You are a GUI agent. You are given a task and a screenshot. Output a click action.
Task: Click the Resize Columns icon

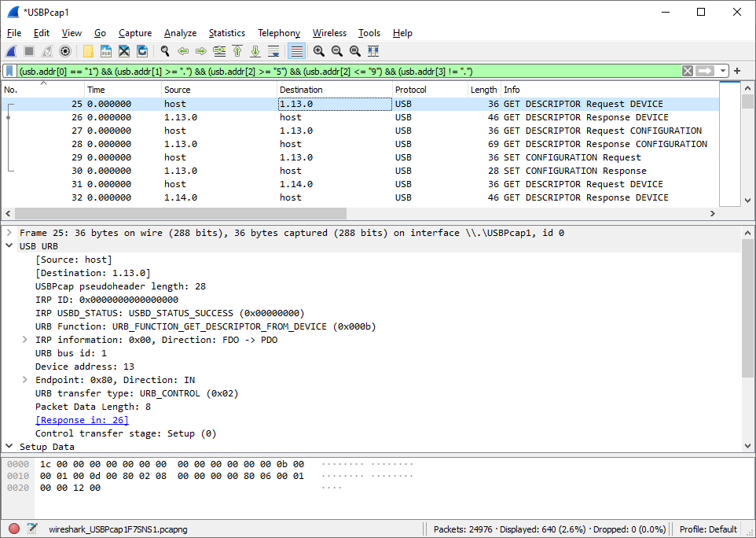373,51
